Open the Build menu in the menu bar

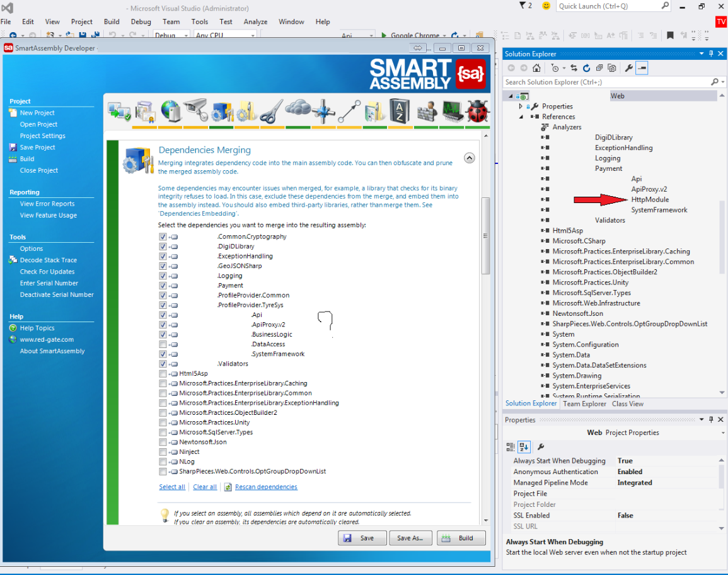click(112, 22)
